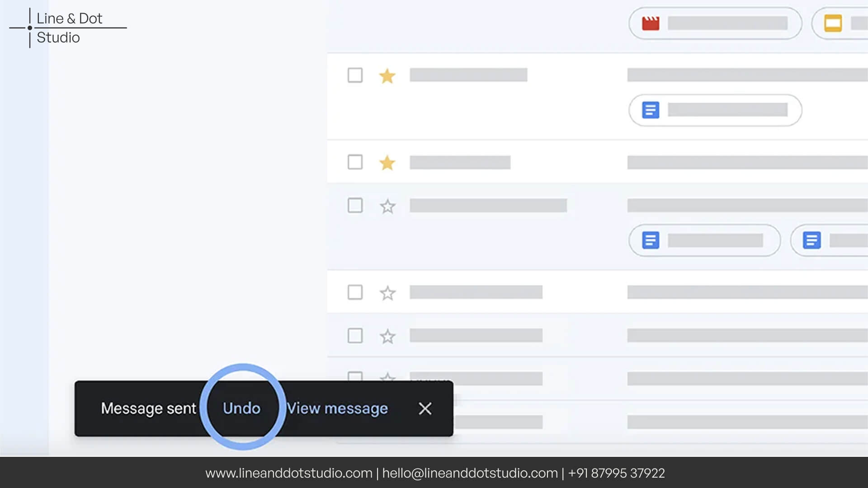Screen dimensions: 868x488
Task: Click the Line & Dot Studio logo
Action: pyautogui.click(x=68, y=28)
